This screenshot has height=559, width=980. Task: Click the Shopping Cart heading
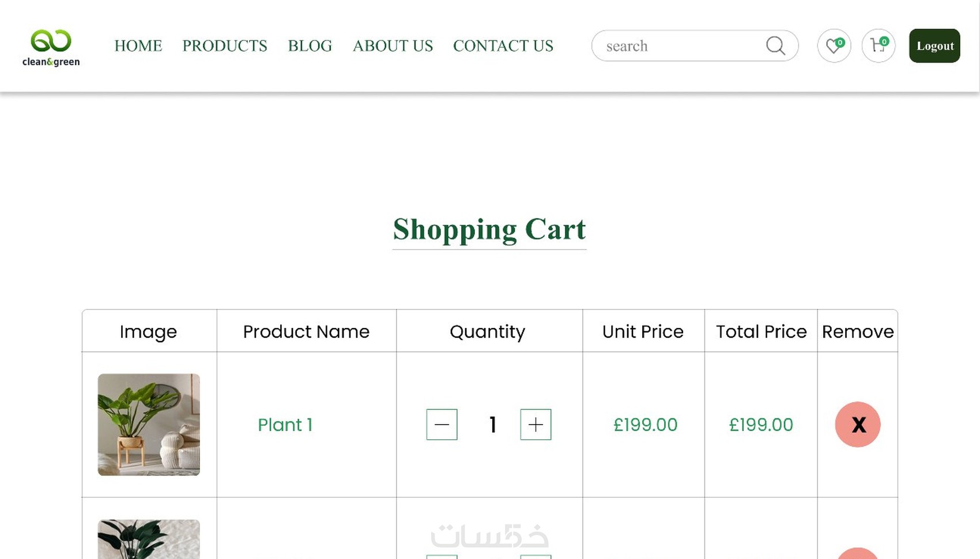[x=489, y=229]
